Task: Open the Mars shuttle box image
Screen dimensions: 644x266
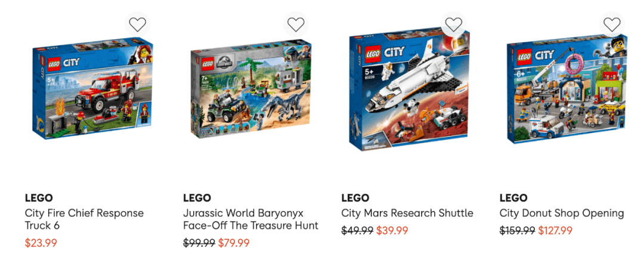Action: point(410,90)
